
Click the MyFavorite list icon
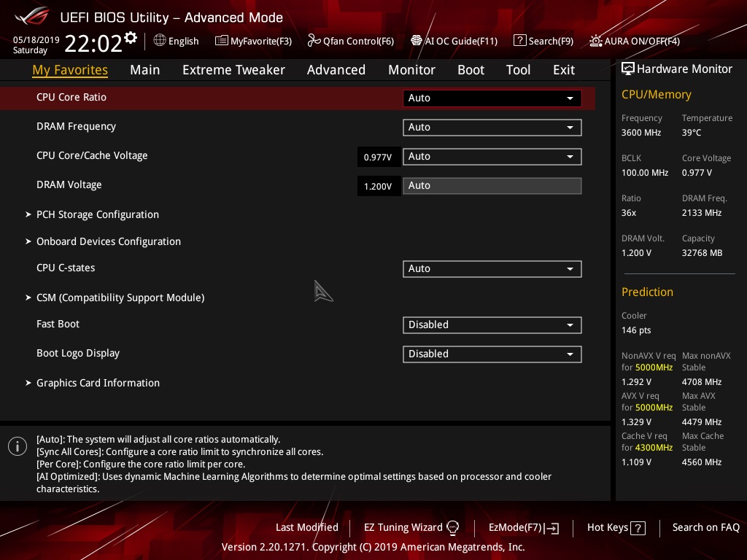click(x=222, y=41)
